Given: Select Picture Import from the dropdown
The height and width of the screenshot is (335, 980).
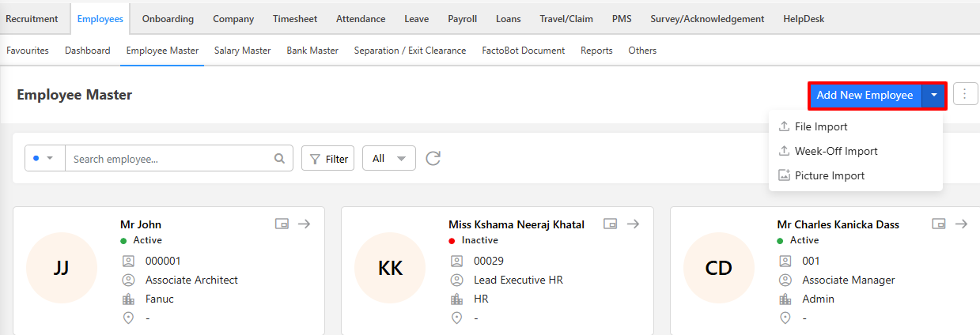Looking at the screenshot, I should pos(829,175).
